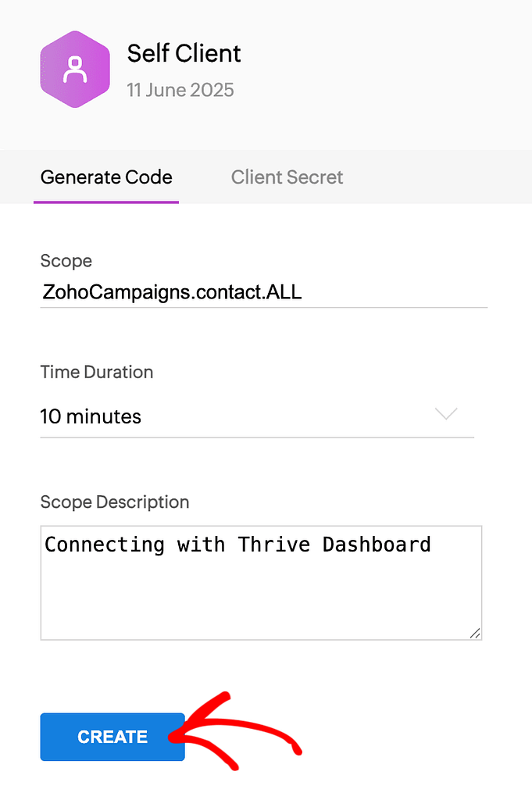532x800 pixels.
Task: Open the 10 minutes duration dropdown
Action: [257, 417]
